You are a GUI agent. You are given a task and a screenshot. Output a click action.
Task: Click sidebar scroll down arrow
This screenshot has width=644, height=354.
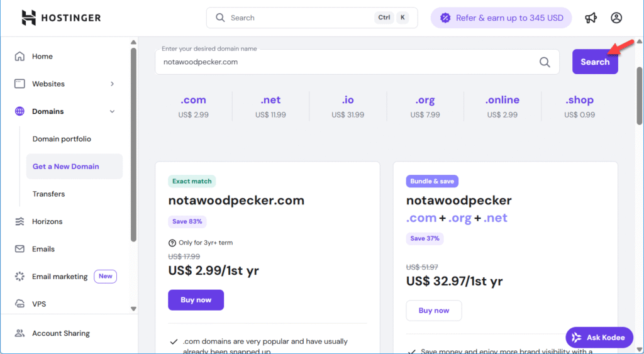tap(133, 309)
